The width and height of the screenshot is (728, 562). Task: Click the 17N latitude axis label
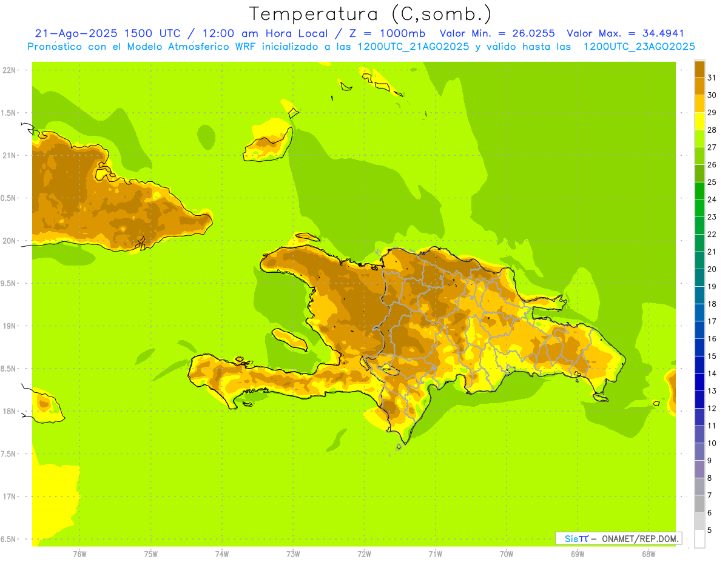tap(9, 497)
